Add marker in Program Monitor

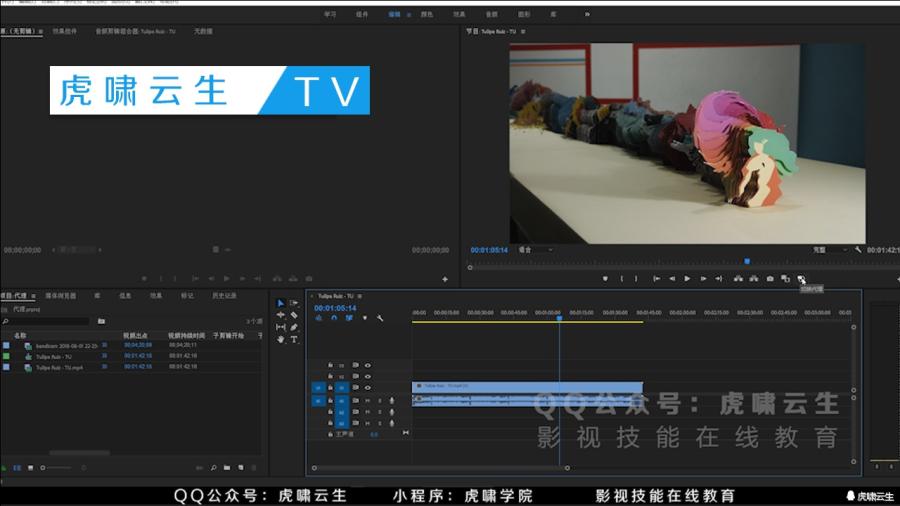coord(605,279)
